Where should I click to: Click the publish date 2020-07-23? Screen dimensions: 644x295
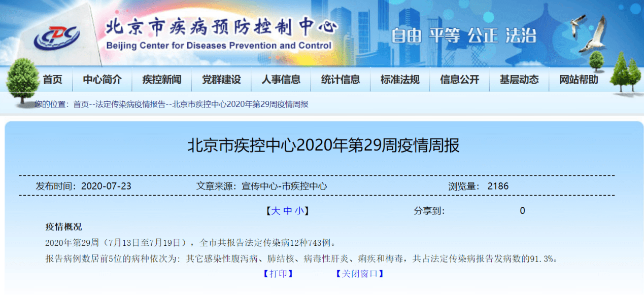[106, 186]
